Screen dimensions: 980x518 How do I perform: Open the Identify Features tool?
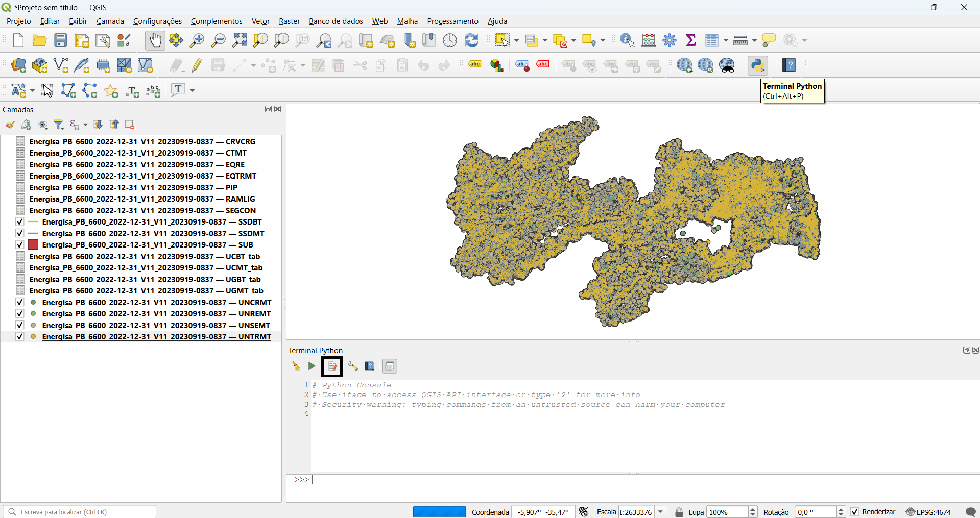pyautogui.click(x=627, y=40)
